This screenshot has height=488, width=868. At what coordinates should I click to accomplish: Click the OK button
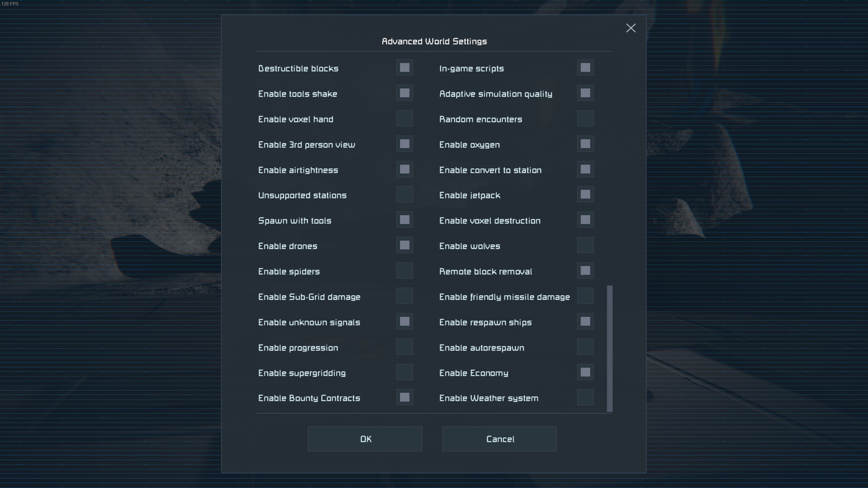[365, 439]
